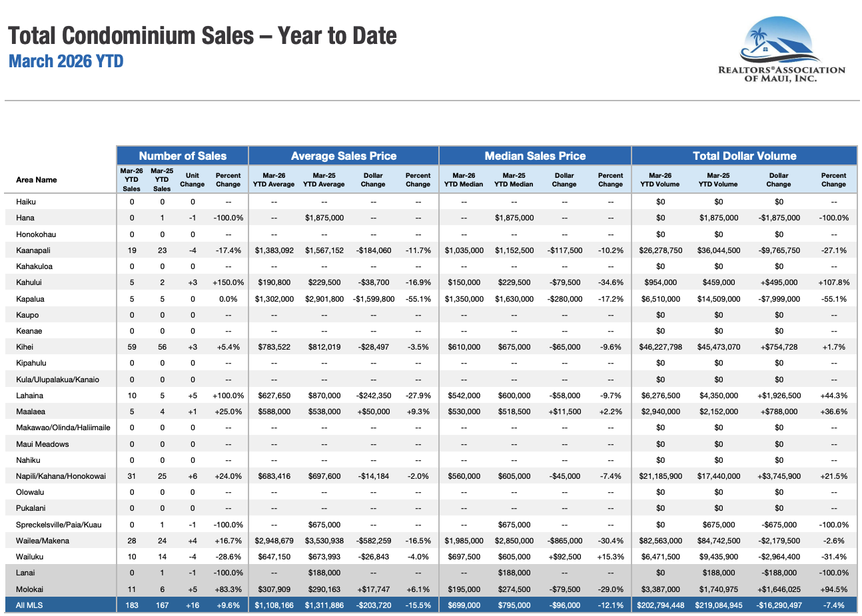Click the Napili/Kahana/Honokowai area name
This screenshot has width=862, height=616.
click(61, 476)
